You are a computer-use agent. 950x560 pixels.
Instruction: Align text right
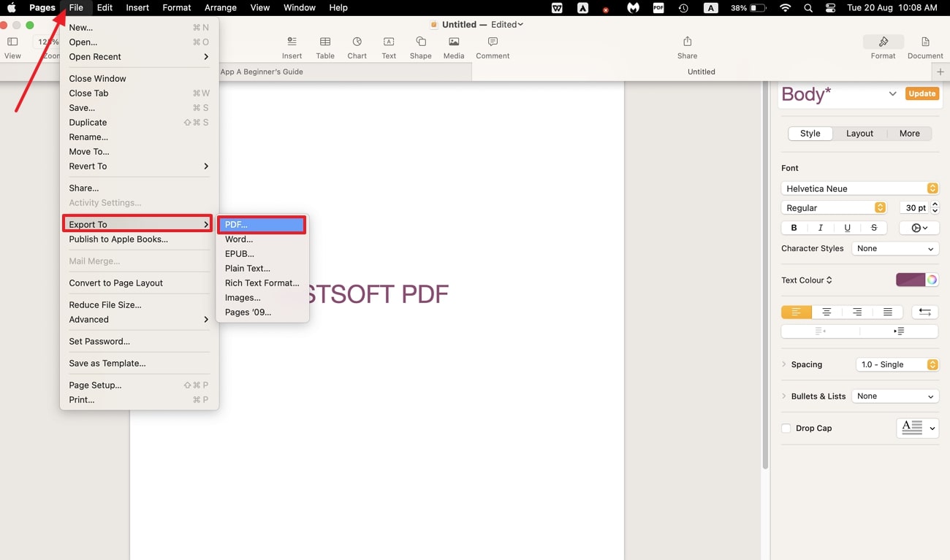[857, 312]
